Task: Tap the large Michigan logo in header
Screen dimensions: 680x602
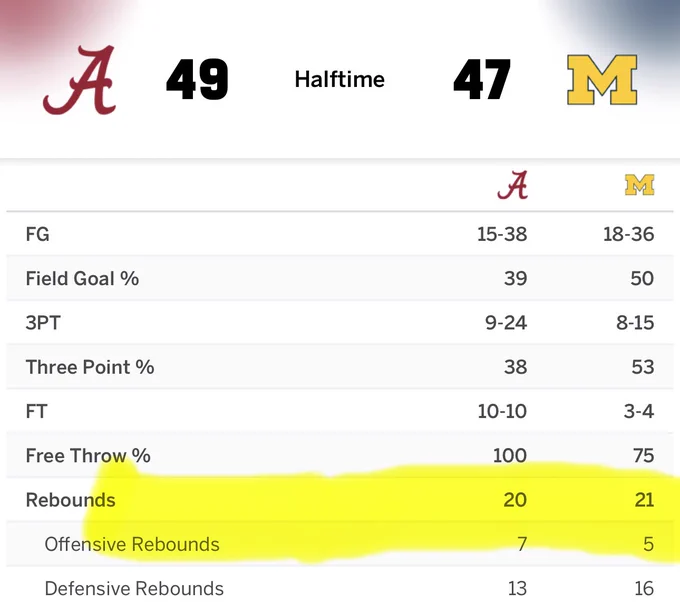Action: (602, 80)
